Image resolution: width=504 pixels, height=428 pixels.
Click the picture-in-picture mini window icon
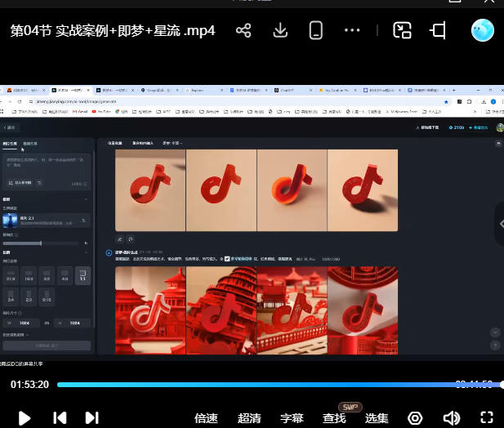[402, 31]
